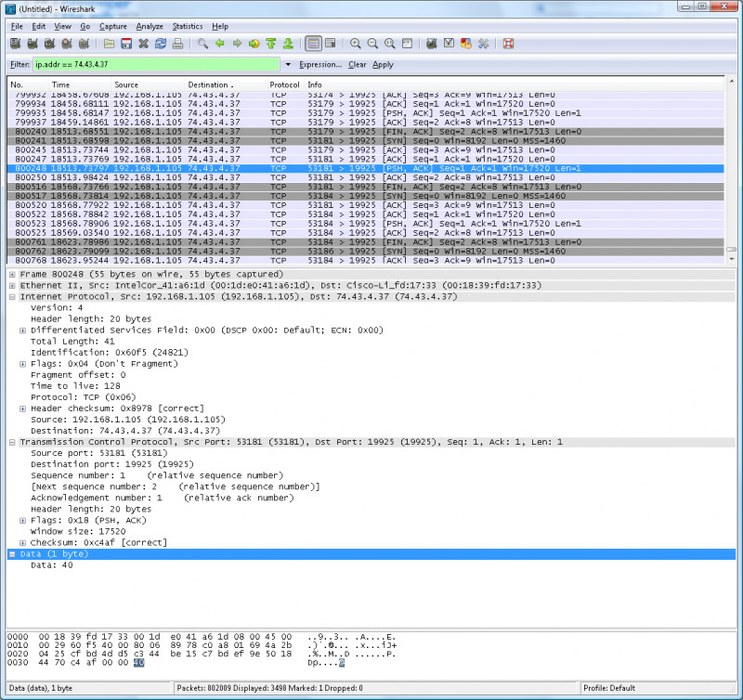Open the Capture menu
The height and width of the screenshot is (700, 743).
[112, 26]
